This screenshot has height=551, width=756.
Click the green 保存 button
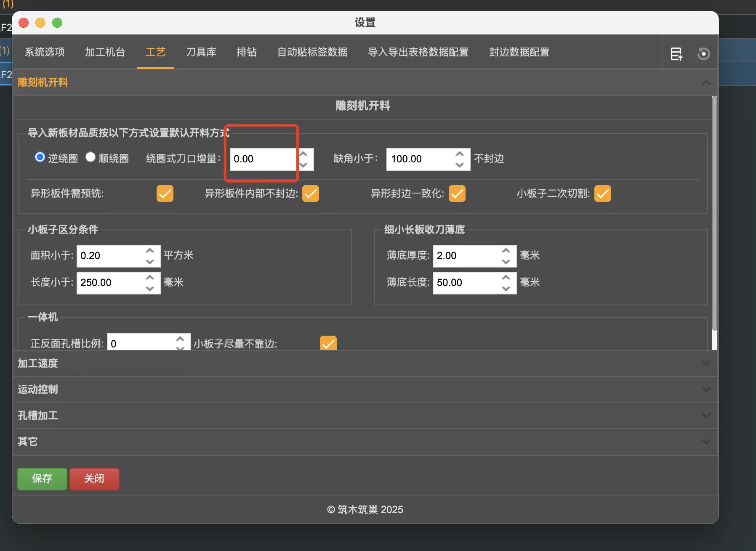[42, 479]
